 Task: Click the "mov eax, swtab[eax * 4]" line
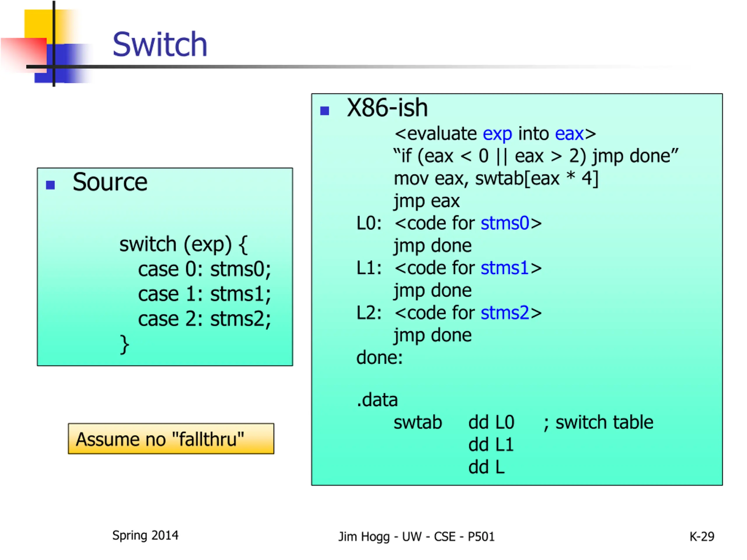496,178
